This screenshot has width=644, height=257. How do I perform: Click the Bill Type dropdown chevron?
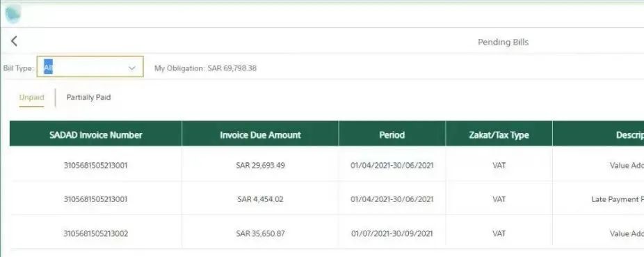[132, 68]
